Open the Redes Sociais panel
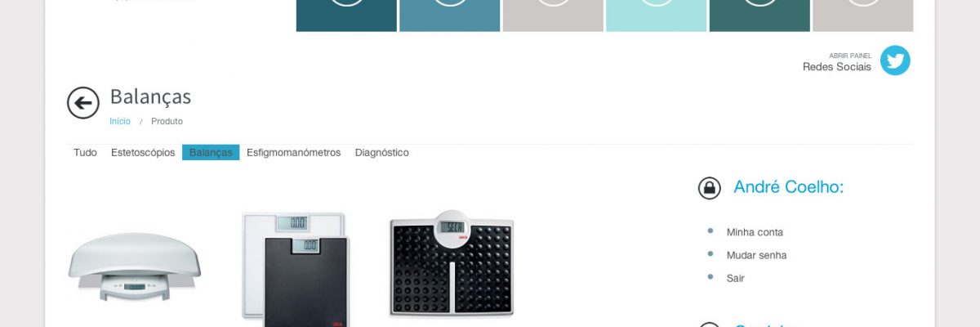This screenshot has width=980, height=327. pyautogui.click(x=837, y=67)
